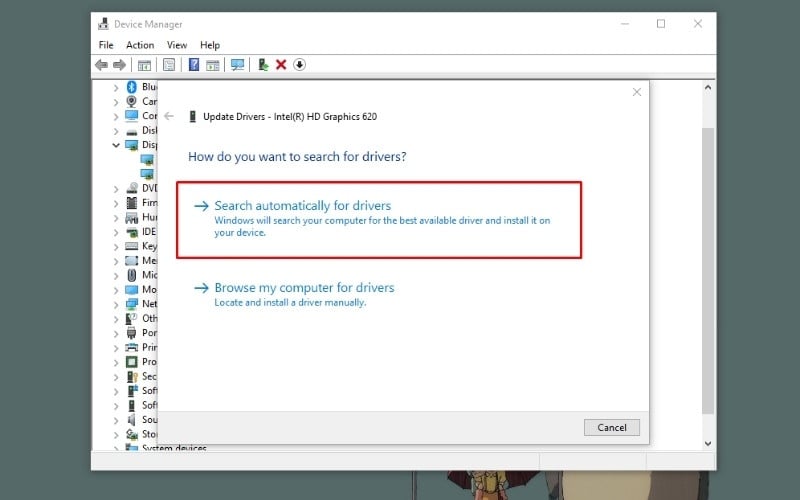This screenshot has width=800, height=500.
Task: Select the Network adapters icon in the tree
Action: pyautogui.click(x=132, y=304)
